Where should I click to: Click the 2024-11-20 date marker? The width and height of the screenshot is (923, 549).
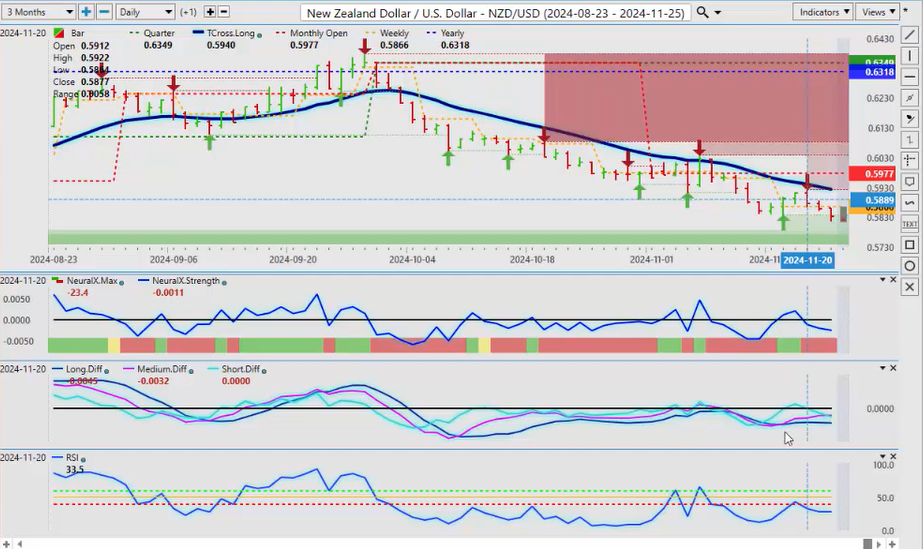(x=807, y=259)
